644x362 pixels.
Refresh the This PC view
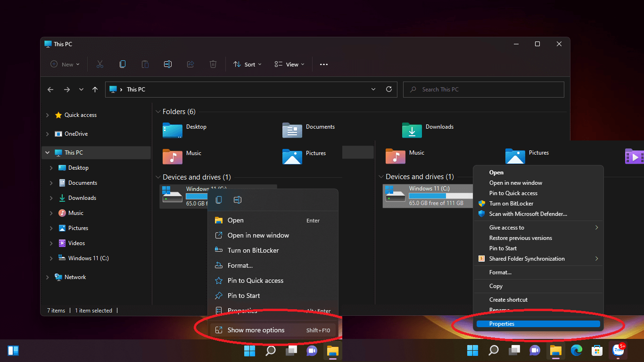coord(389,89)
